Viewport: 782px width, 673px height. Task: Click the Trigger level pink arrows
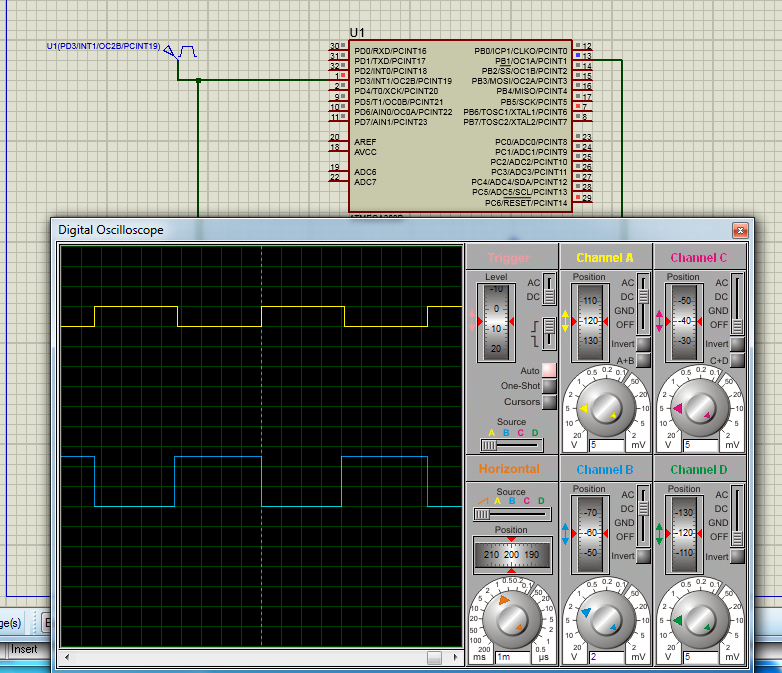[x=472, y=321]
